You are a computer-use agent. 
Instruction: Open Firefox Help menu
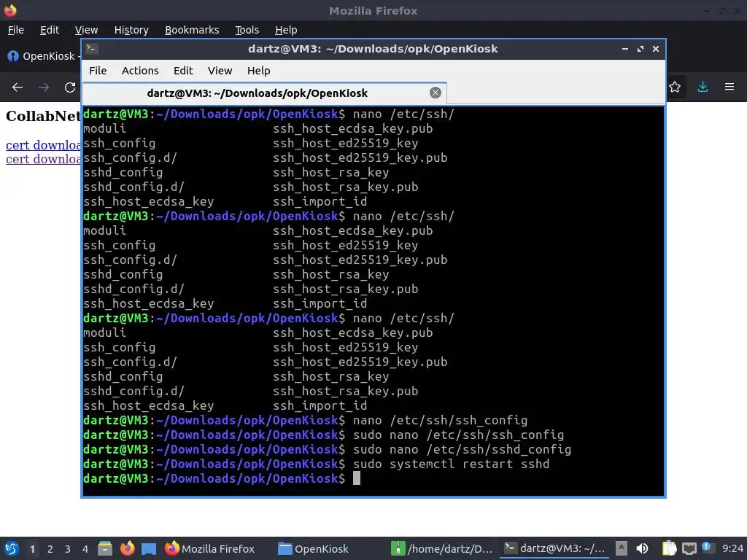pyautogui.click(x=286, y=30)
